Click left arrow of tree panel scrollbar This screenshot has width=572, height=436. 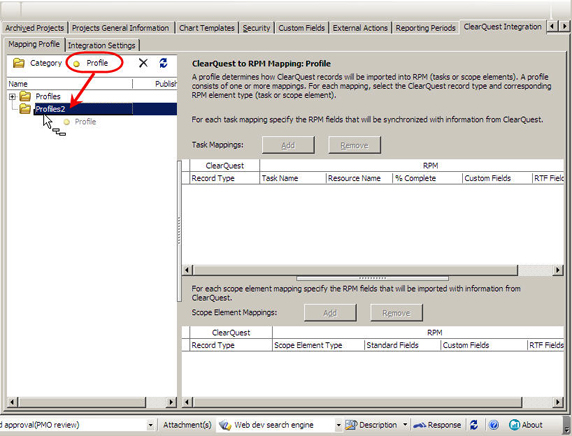click(12, 402)
